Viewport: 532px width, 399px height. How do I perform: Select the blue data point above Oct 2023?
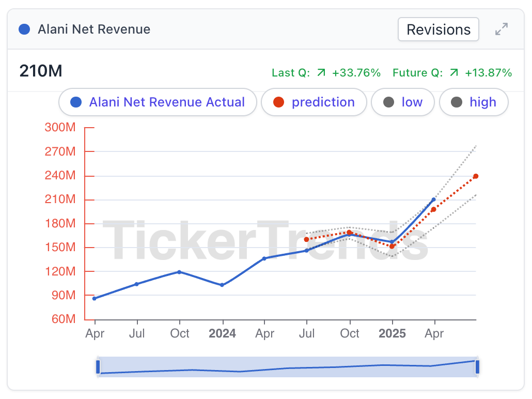pos(179,272)
